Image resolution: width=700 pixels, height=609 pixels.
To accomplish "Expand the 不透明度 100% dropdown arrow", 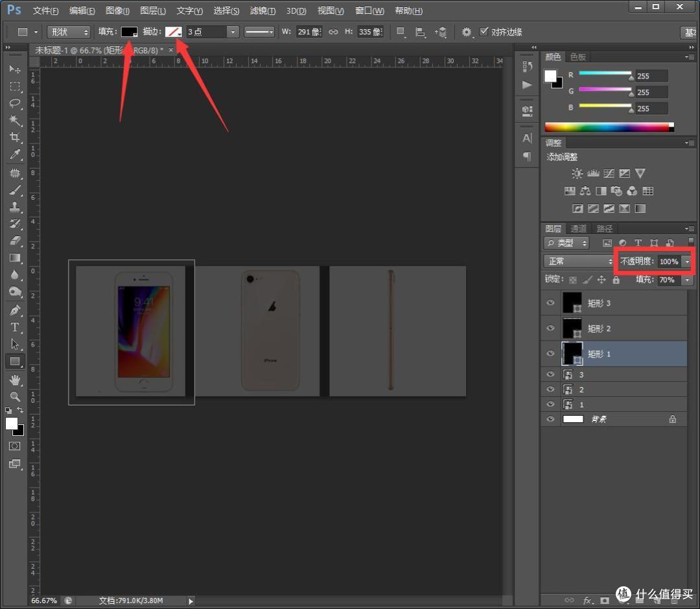I will [x=687, y=261].
